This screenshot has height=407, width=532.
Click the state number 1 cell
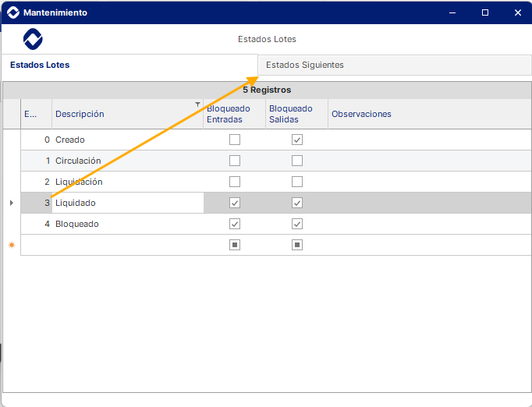click(37, 161)
